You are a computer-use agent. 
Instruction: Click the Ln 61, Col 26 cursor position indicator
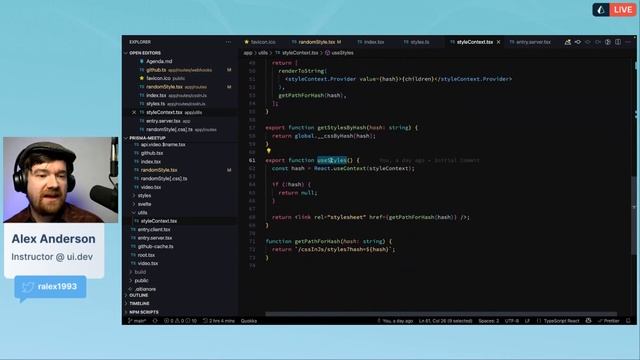coord(445,321)
